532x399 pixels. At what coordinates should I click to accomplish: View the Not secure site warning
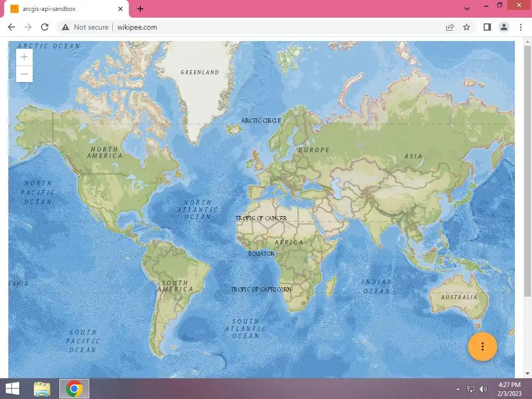[x=85, y=27]
